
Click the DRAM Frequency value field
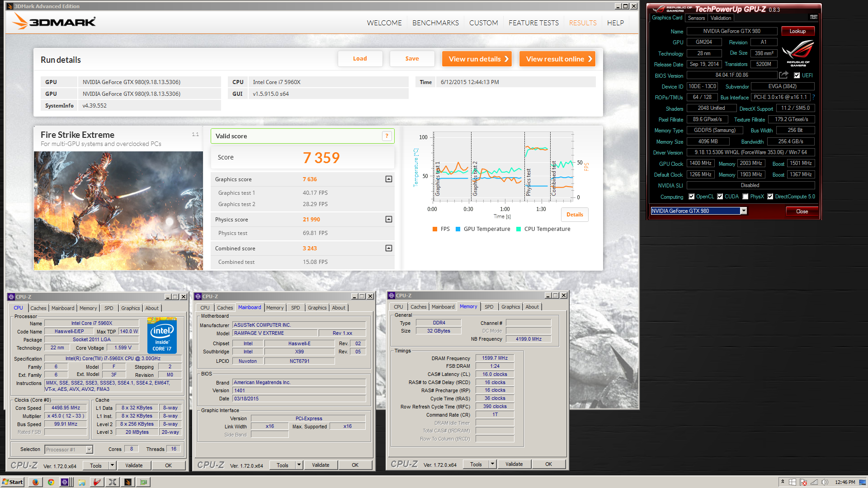pyautogui.click(x=495, y=358)
